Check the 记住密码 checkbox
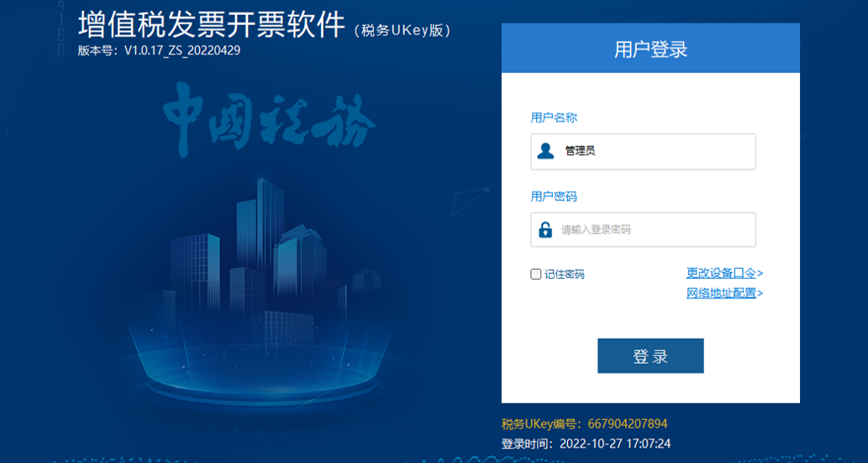The height and width of the screenshot is (463, 868). [x=535, y=274]
